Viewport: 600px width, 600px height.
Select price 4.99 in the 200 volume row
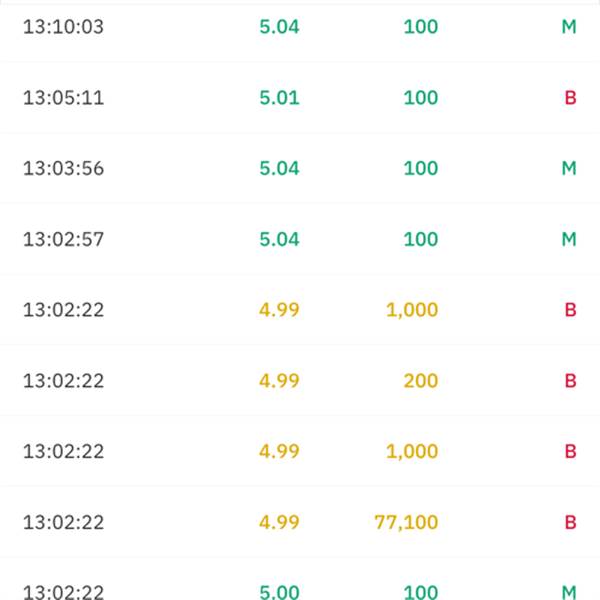(279, 381)
